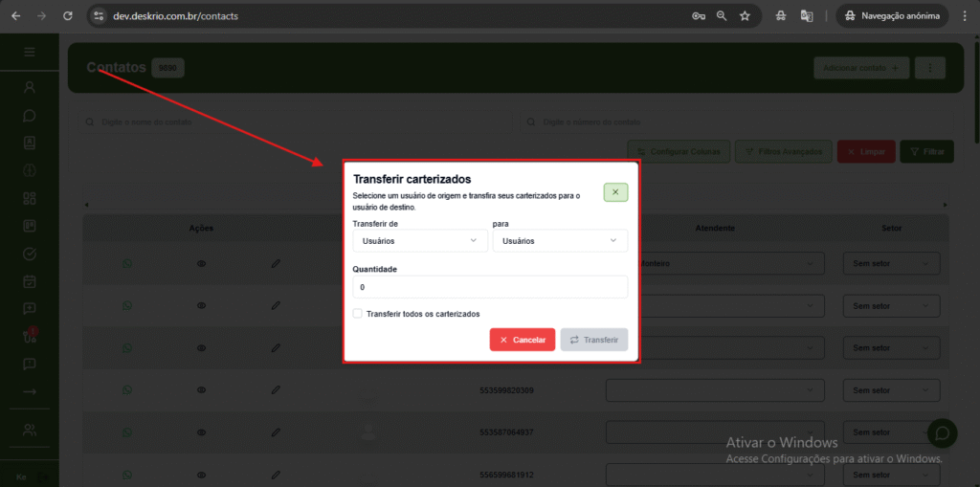
Task: Click the pencil edit icon in second row
Action: click(x=276, y=305)
